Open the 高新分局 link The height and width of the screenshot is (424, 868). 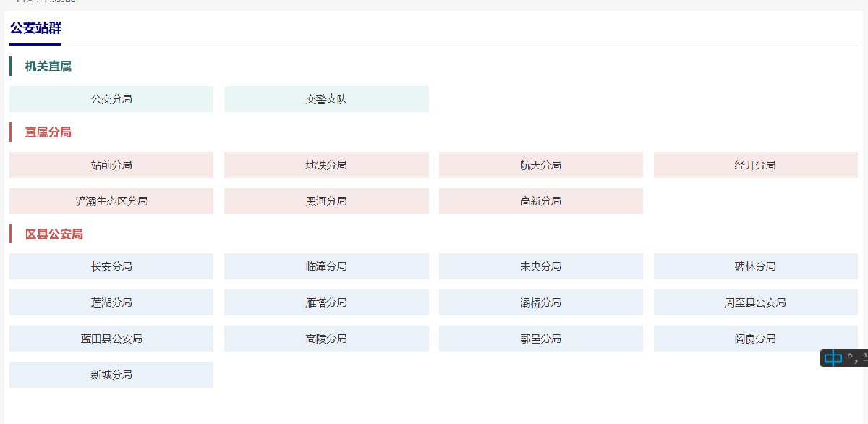coord(541,201)
